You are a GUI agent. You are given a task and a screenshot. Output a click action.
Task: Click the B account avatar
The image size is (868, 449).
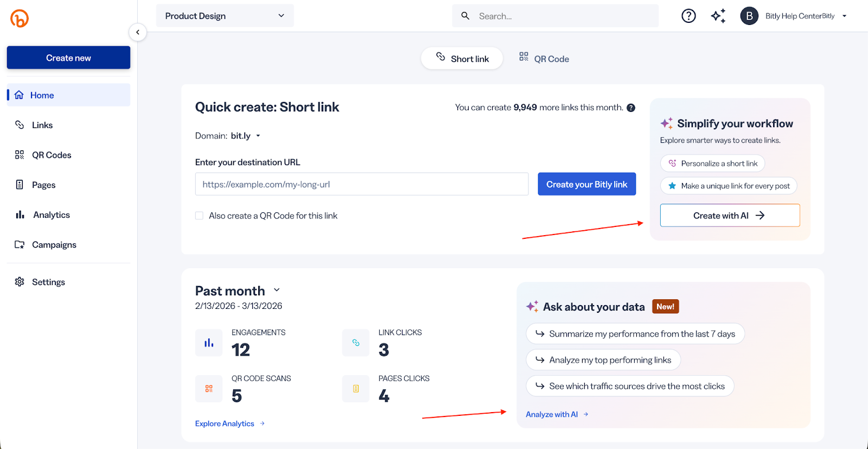(x=749, y=16)
